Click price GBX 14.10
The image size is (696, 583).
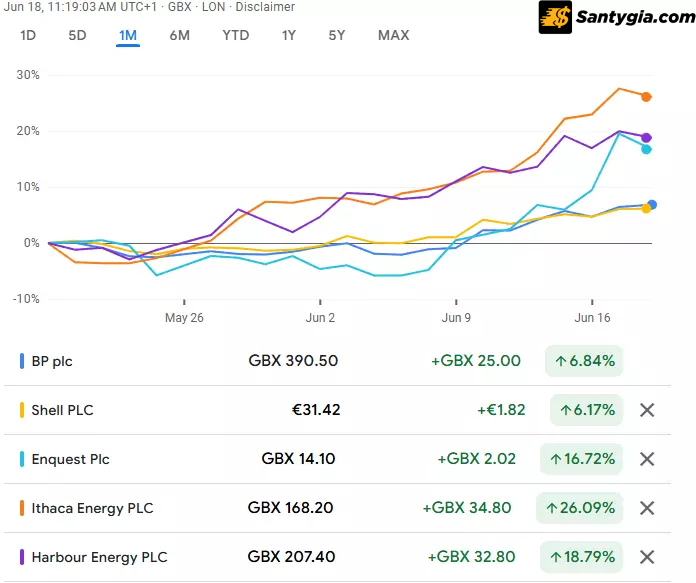[x=298, y=458]
